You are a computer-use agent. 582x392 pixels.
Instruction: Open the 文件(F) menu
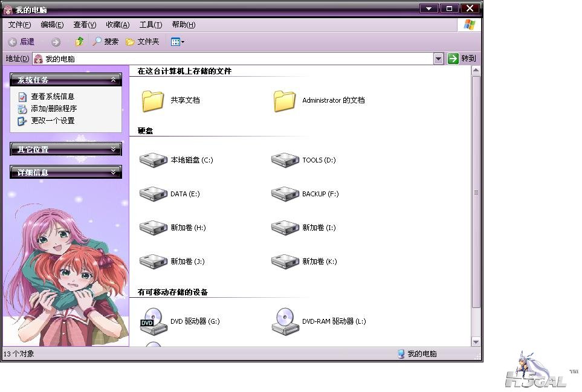[x=20, y=25]
